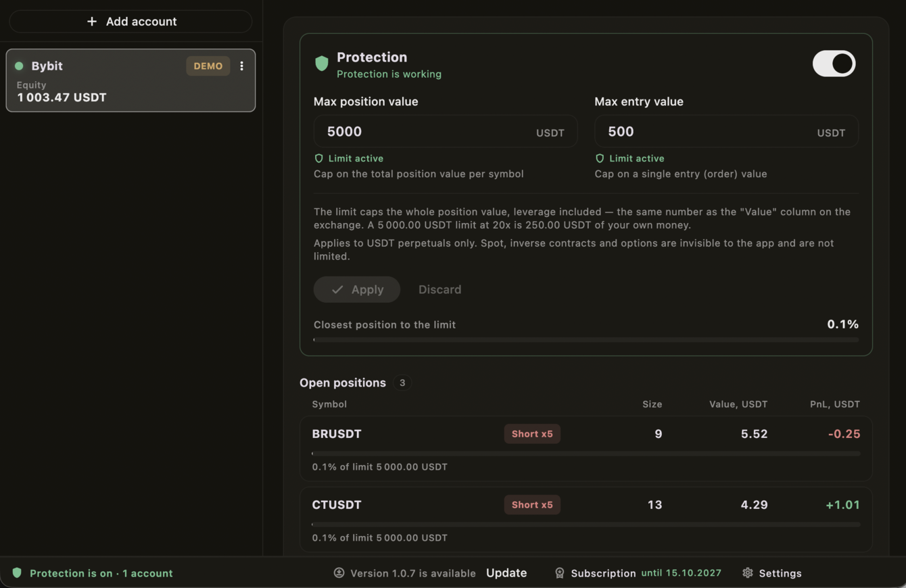
Task: Click the shield icon under Max entry value
Action: tap(600, 158)
